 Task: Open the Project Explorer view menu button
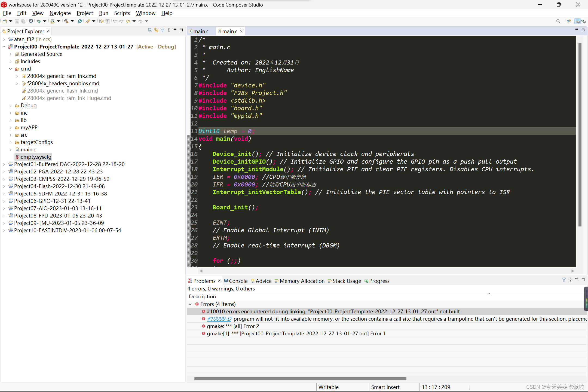coord(169,30)
